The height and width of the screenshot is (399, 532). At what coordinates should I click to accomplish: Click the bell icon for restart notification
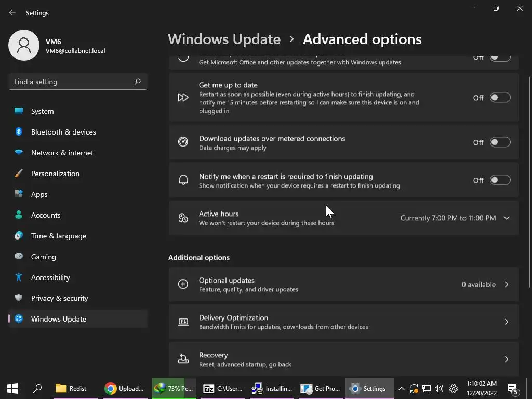(183, 180)
